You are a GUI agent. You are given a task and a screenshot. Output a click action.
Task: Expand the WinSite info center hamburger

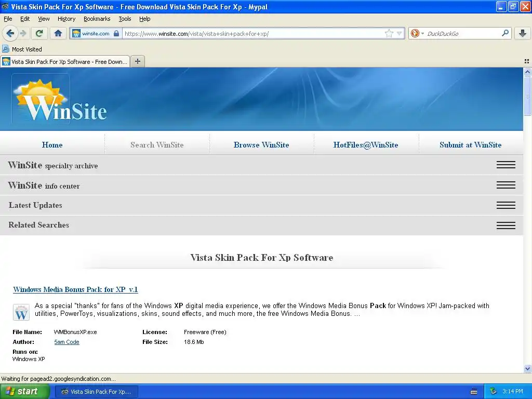[506, 185]
